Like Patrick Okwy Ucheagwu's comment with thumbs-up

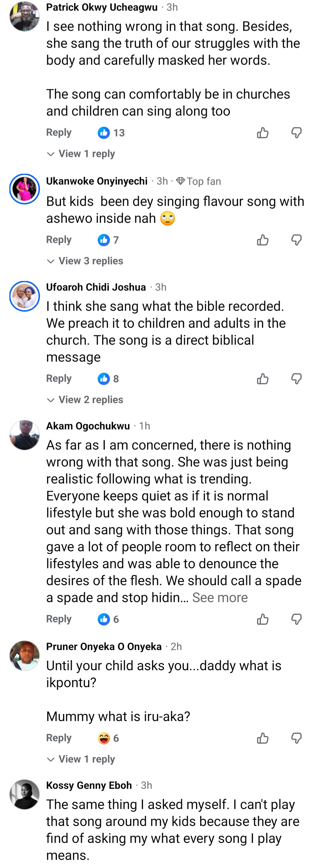tap(262, 133)
